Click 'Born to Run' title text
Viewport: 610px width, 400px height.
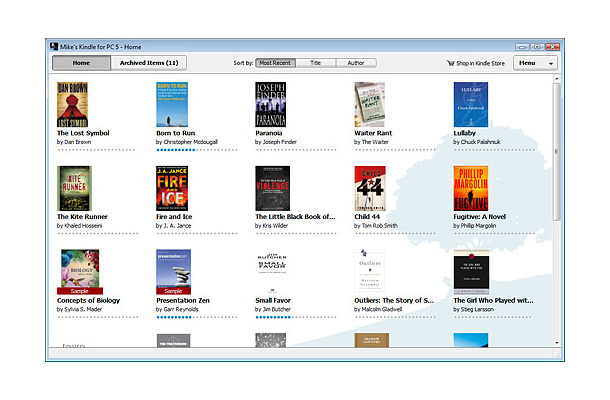coord(175,133)
